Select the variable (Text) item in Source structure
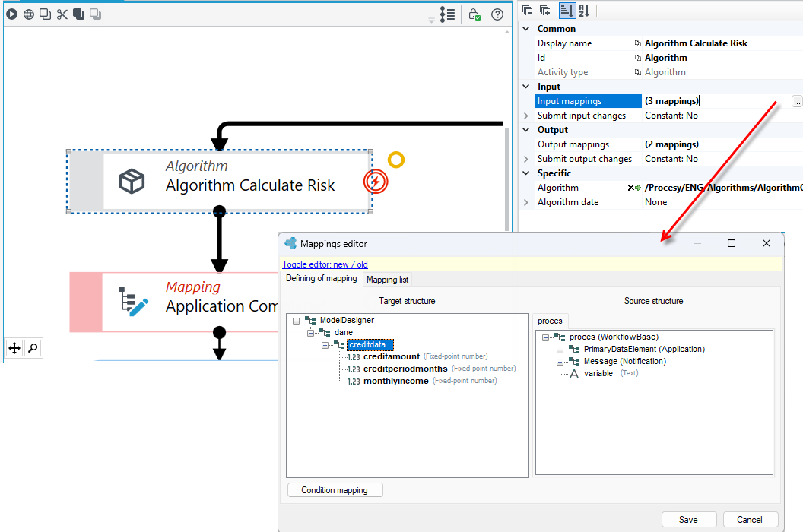 [598, 374]
